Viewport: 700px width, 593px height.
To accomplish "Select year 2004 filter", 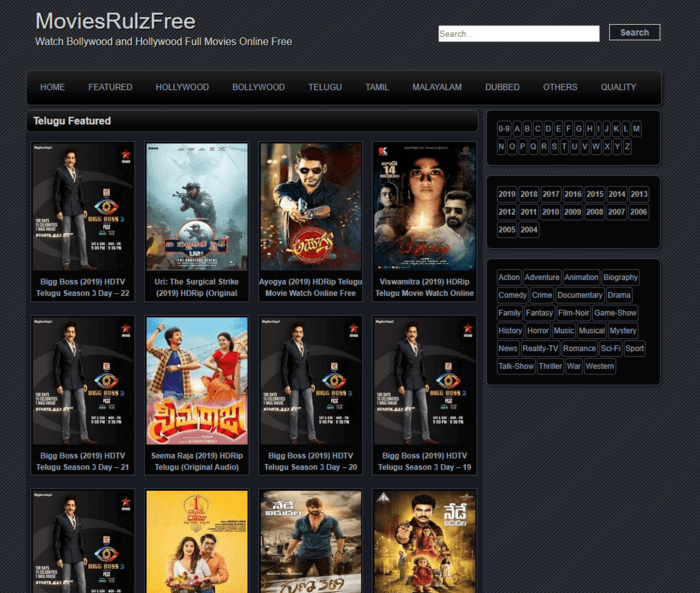I will [529, 230].
